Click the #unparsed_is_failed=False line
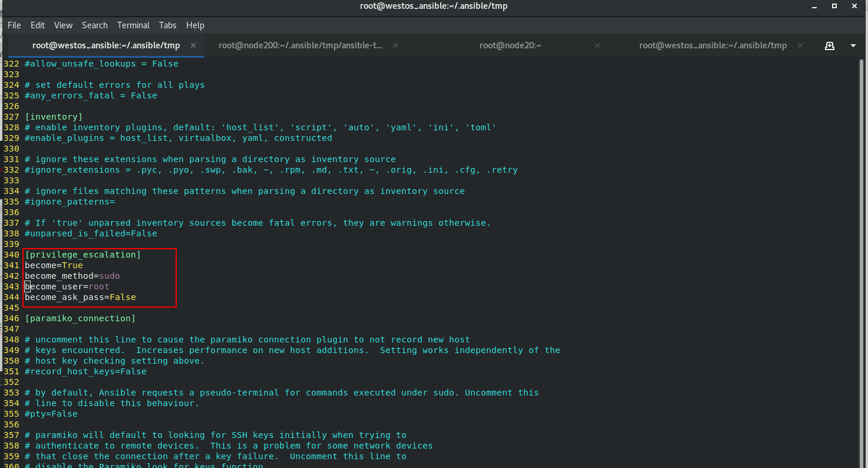Viewport: 868px width, 468px height. [91, 233]
